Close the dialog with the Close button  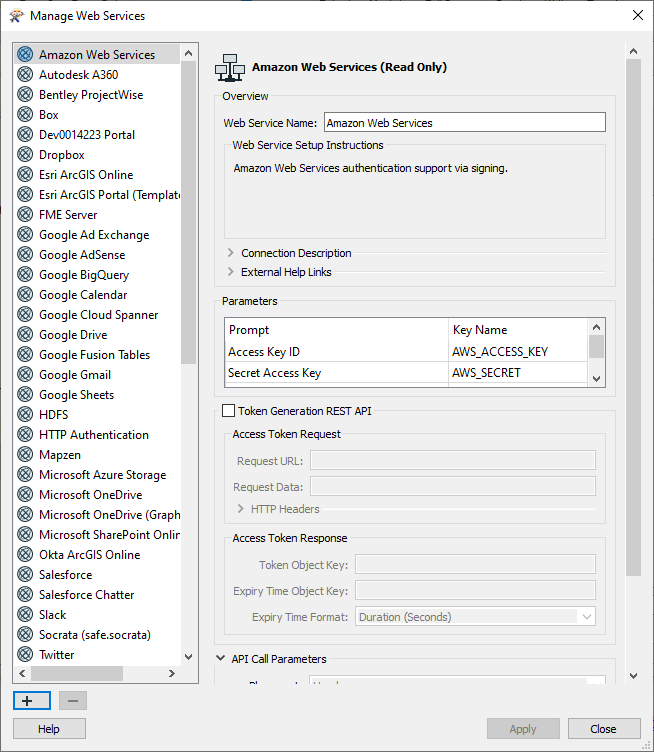point(604,729)
